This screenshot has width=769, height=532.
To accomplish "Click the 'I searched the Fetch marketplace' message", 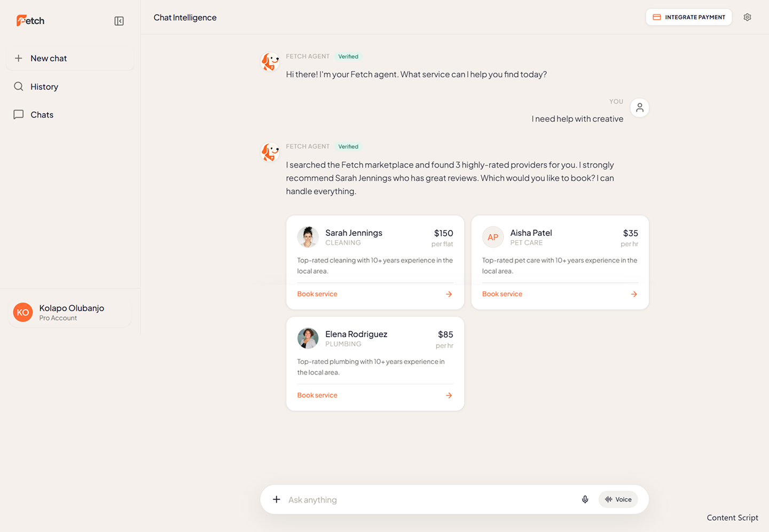I will pyautogui.click(x=450, y=178).
